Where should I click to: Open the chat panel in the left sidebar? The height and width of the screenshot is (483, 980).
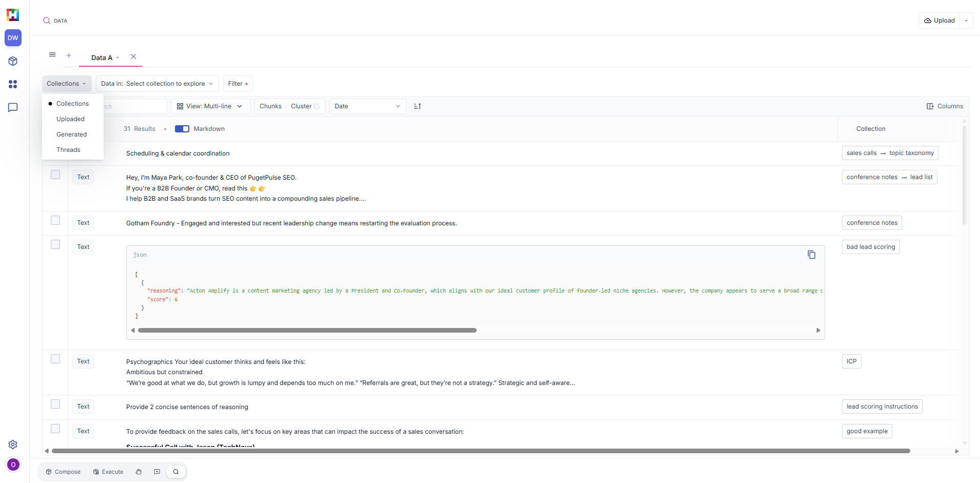(13, 107)
